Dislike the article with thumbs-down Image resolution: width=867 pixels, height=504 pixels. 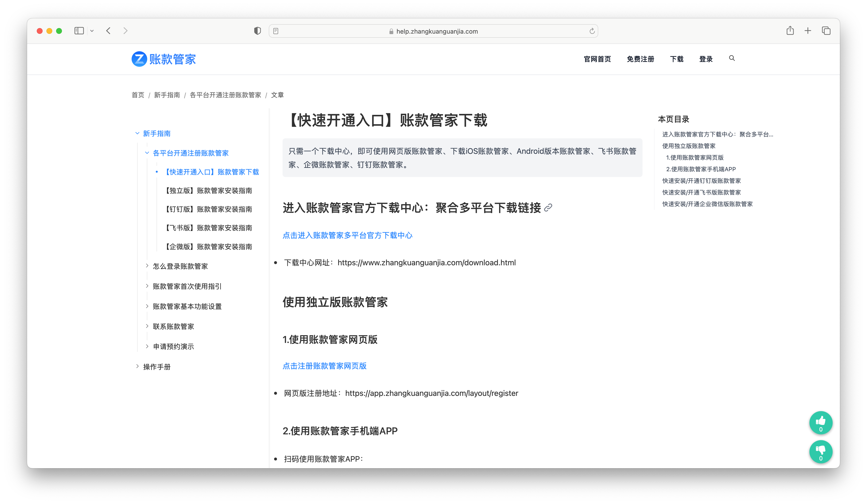(x=821, y=452)
